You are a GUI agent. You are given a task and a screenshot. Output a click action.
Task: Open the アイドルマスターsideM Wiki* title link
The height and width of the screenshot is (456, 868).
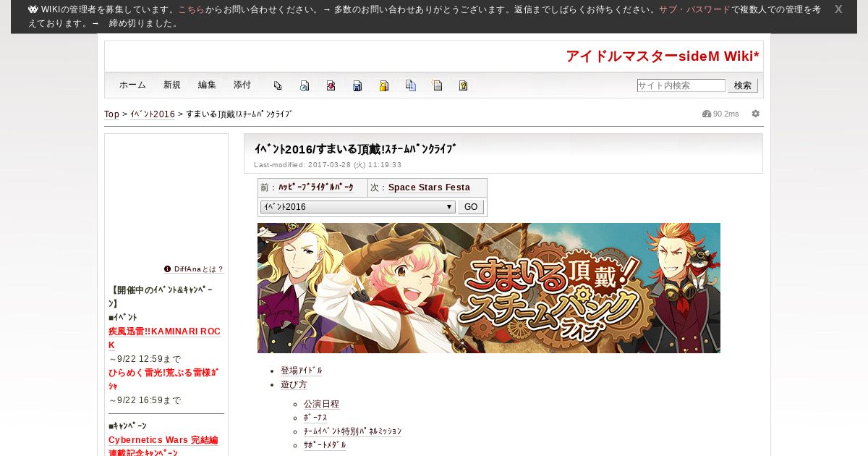[x=663, y=56]
